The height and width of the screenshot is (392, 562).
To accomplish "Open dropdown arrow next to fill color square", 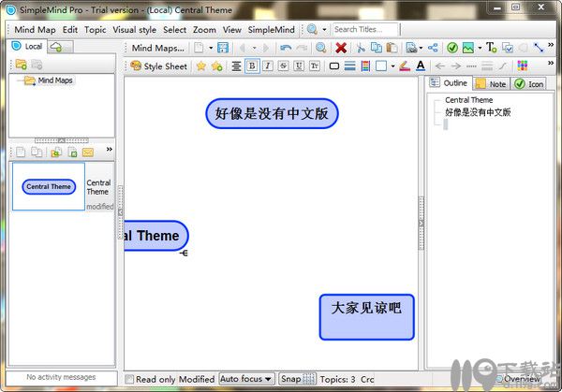I will pyautogui.click(x=392, y=66).
